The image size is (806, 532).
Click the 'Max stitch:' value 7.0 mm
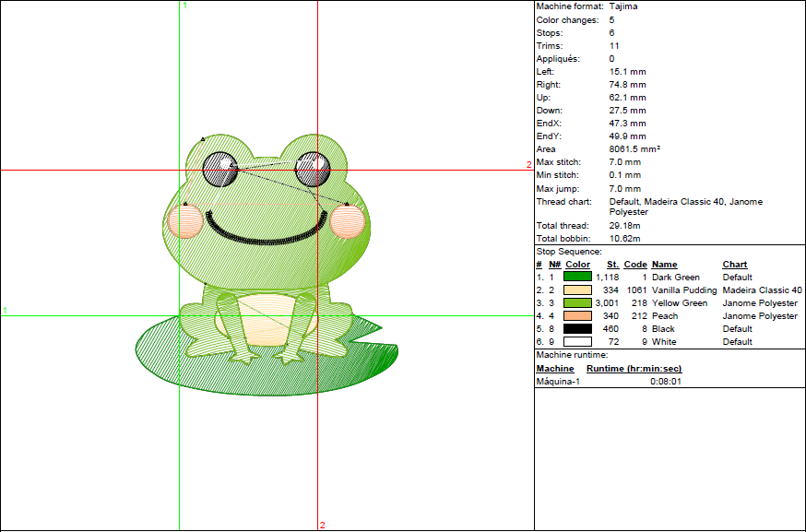click(625, 162)
